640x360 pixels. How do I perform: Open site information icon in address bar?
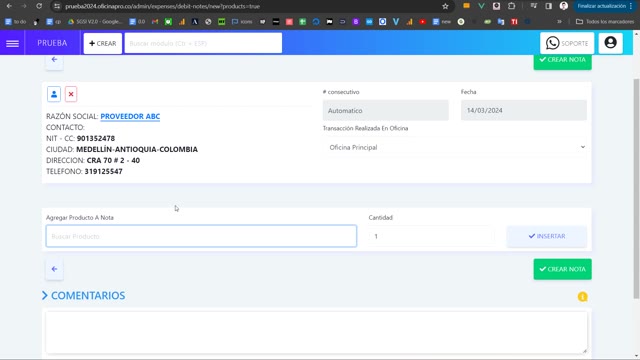click(x=57, y=6)
